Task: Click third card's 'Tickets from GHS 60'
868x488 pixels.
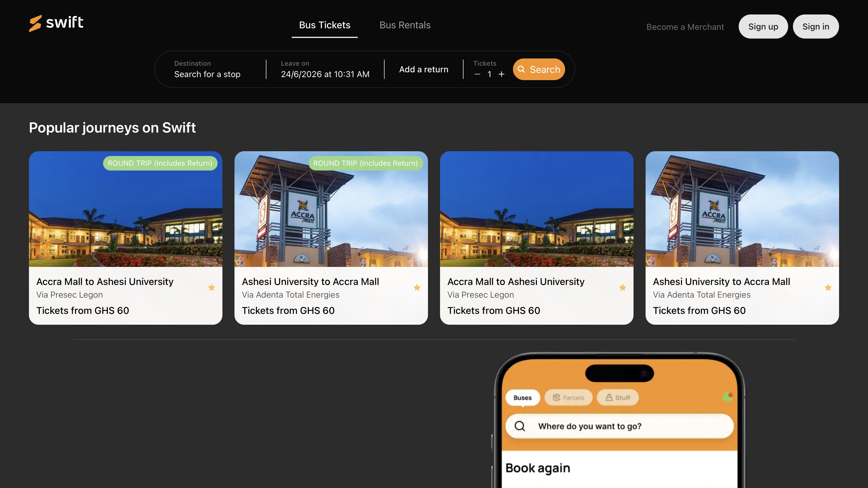Action: [493, 311]
